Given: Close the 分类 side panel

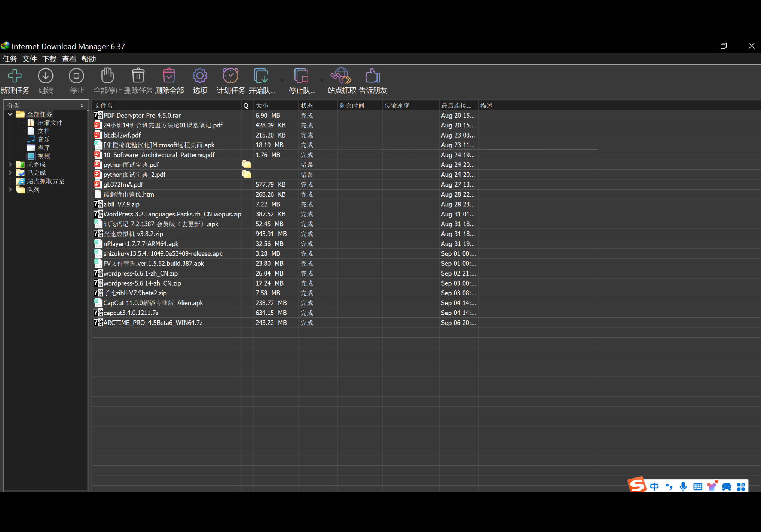Looking at the screenshot, I should [x=82, y=106].
